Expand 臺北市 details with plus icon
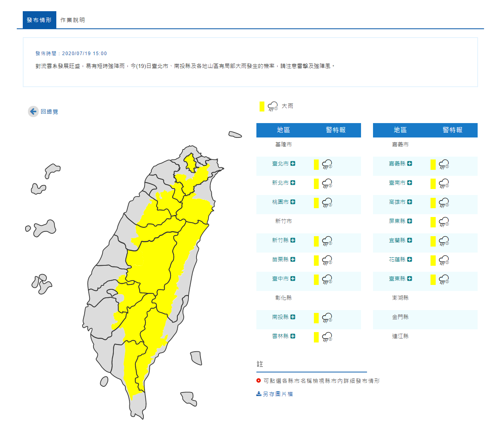 click(x=293, y=163)
